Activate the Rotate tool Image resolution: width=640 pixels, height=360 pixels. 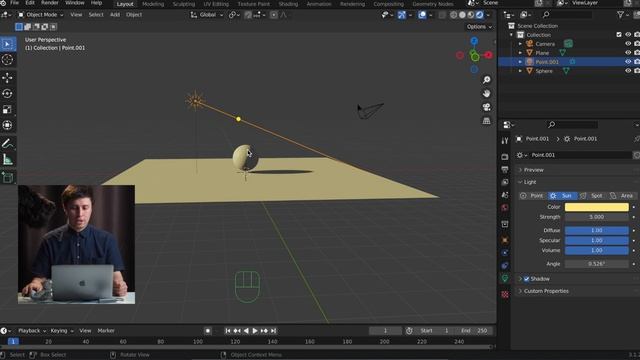coord(7,93)
